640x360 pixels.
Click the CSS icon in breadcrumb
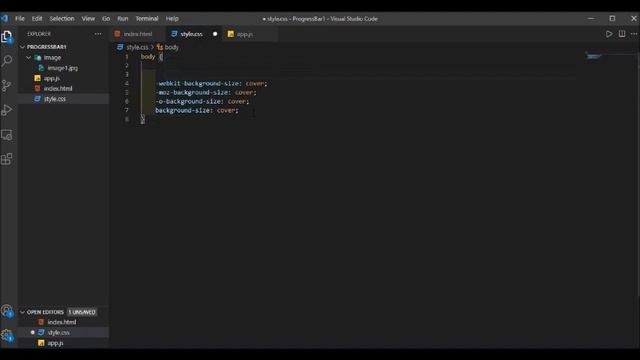click(120, 47)
